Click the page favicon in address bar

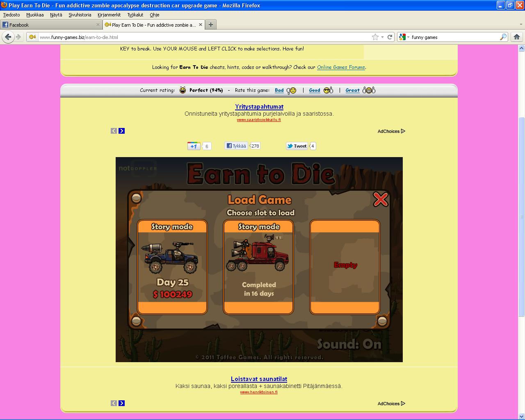pyautogui.click(x=32, y=37)
